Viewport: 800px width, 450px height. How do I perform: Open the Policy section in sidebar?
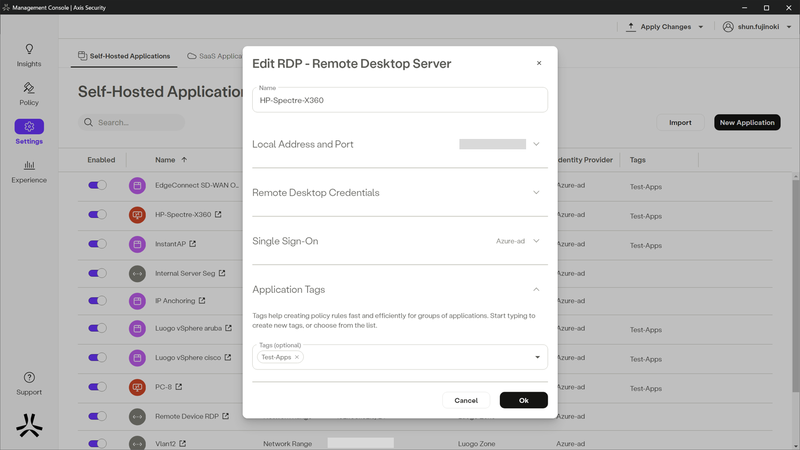click(x=29, y=94)
